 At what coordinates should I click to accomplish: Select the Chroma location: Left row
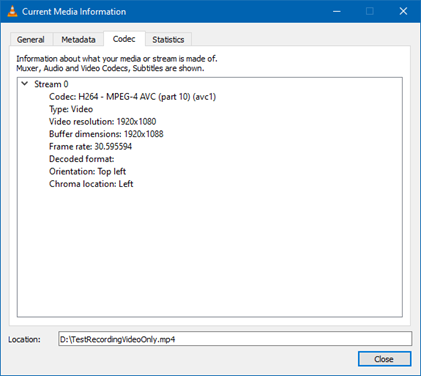(91, 184)
